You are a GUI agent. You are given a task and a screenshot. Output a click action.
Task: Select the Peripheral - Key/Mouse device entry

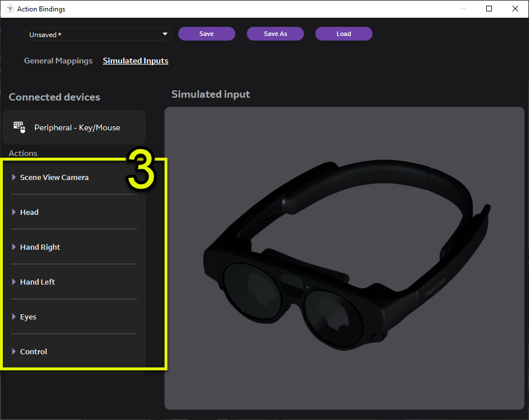[x=74, y=127]
